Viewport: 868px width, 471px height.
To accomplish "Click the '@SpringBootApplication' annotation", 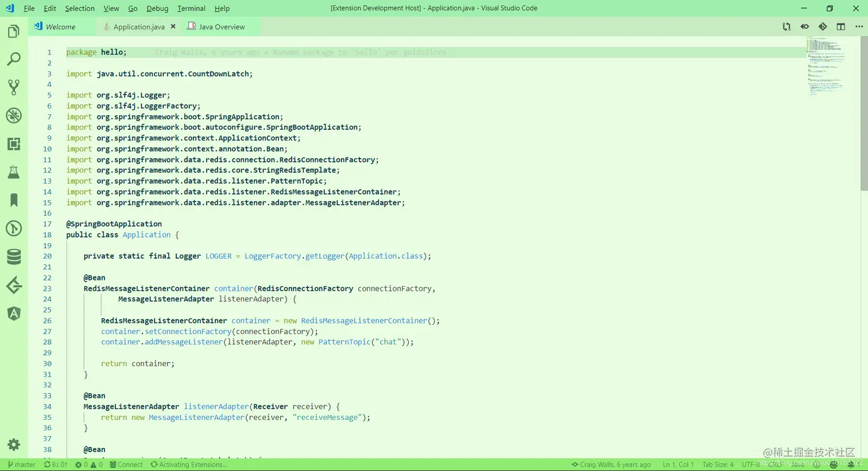I will (x=114, y=224).
